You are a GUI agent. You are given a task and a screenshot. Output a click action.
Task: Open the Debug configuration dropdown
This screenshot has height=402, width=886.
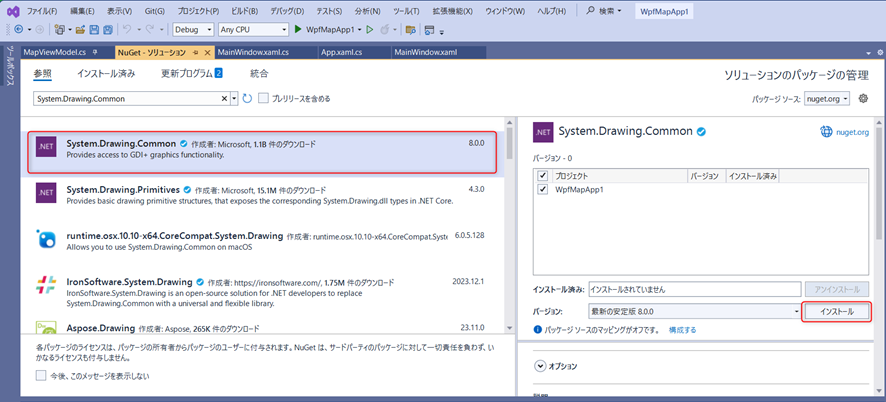tap(193, 29)
